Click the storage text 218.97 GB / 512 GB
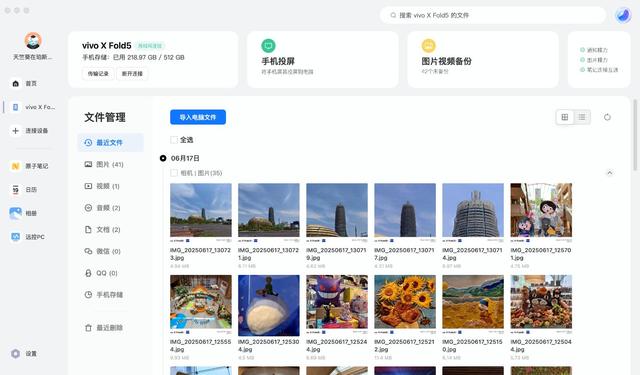This screenshot has height=375, width=640. pos(156,58)
